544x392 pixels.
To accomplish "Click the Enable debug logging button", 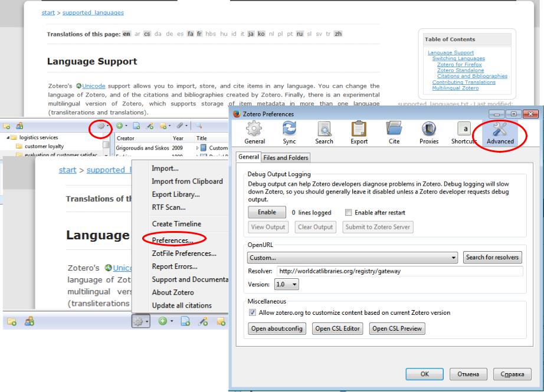I will (x=267, y=212).
